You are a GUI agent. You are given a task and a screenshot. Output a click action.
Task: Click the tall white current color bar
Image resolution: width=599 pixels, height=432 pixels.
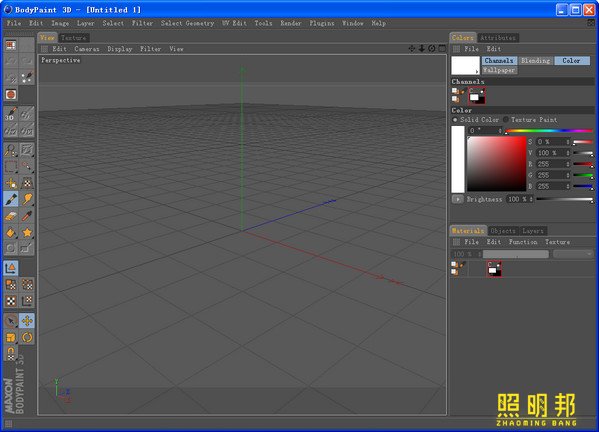point(458,159)
